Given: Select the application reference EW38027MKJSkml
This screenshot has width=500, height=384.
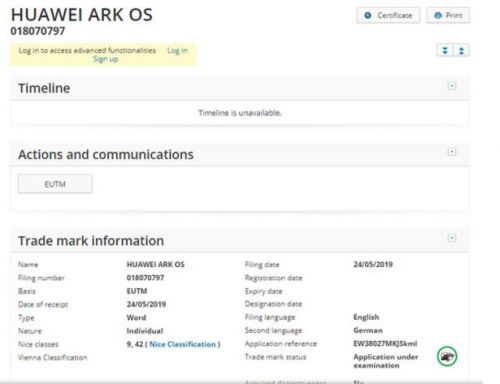Looking at the screenshot, I should pyautogui.click(x=385, y=344).
